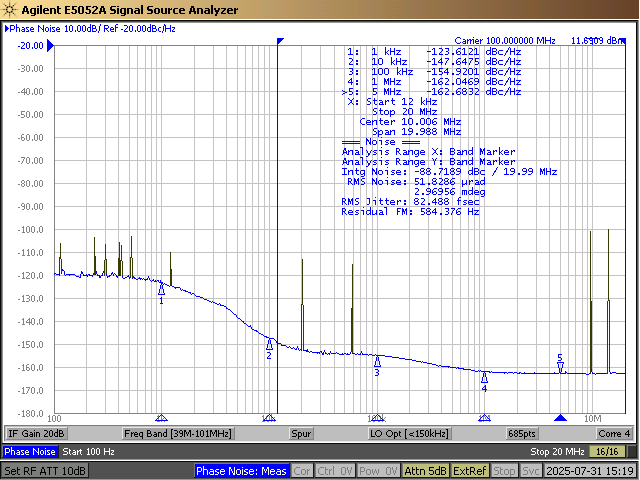Image resolution: width=640 pixels, height=480 pixels.
Task: Click the X: Start 12 kHz readout
Action: 392,102
